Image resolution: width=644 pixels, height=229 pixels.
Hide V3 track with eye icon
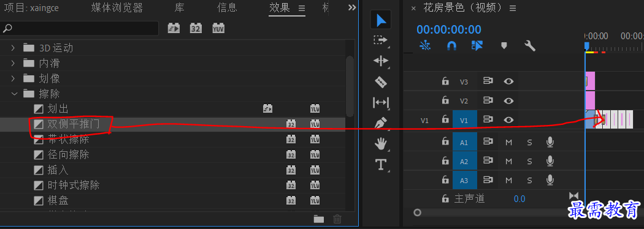[508, 81]
